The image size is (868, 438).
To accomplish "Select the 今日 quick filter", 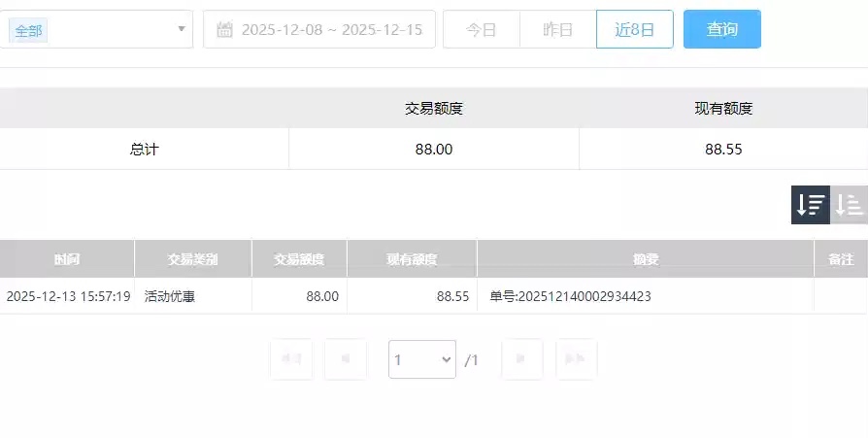I will 481,30.
